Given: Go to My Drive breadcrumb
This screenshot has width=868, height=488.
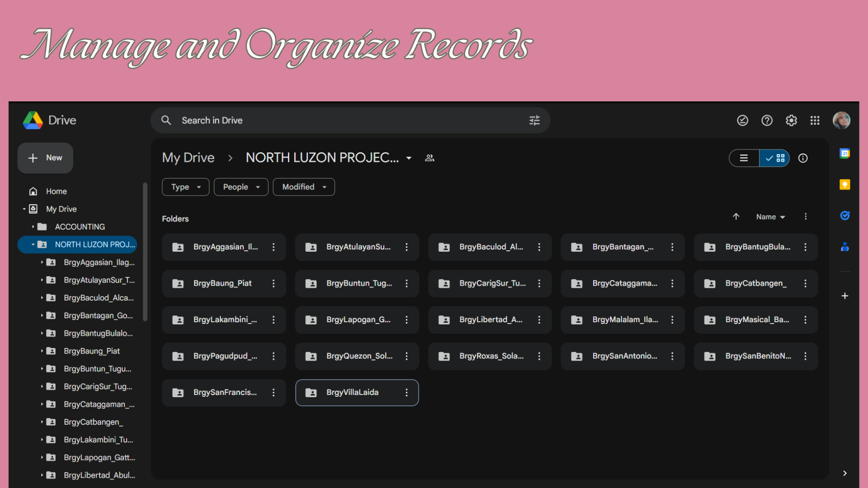Looking at the screenshot, I should 188,158.
